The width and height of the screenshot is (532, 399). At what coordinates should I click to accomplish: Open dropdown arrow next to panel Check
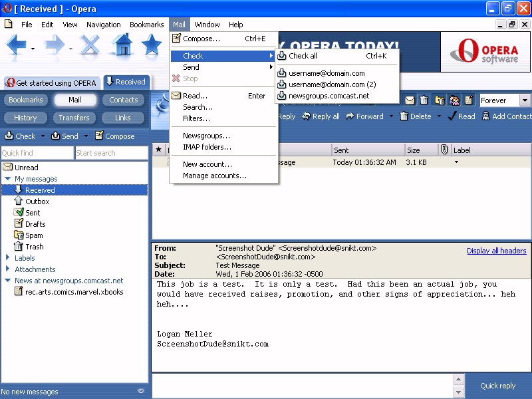pos(43,136)
